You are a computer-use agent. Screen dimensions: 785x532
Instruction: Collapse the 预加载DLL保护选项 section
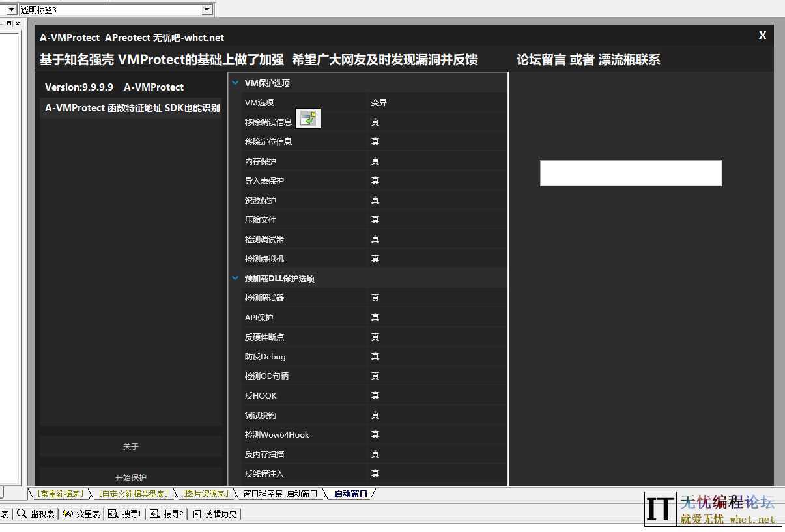pyautogui.click(x=235, y=278)
